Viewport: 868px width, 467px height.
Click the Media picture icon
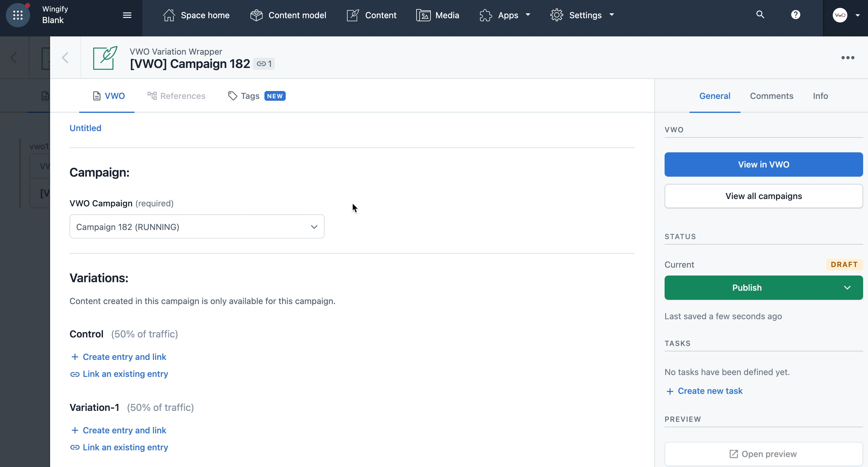[x=423, y=15]
